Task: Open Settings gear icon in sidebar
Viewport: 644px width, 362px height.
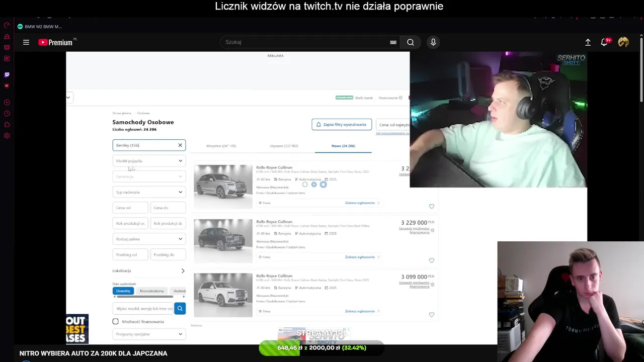Action: [7, 136]
